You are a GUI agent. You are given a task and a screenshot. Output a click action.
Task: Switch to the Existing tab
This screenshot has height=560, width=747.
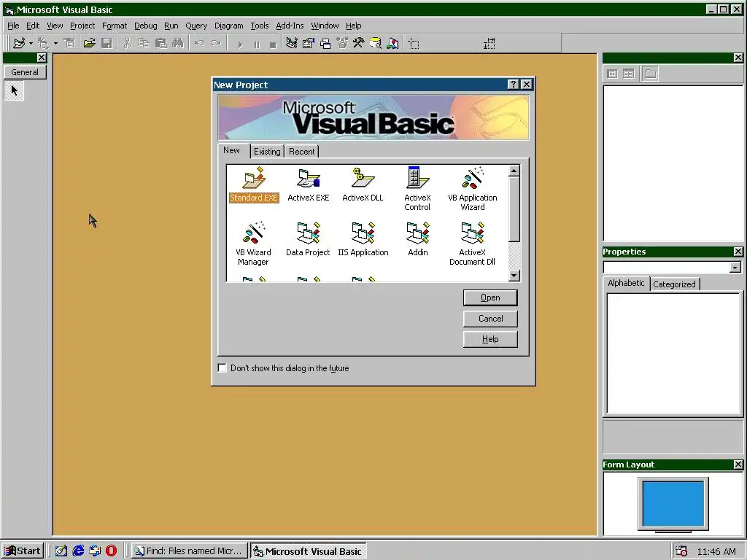click(x=267, y=152)
